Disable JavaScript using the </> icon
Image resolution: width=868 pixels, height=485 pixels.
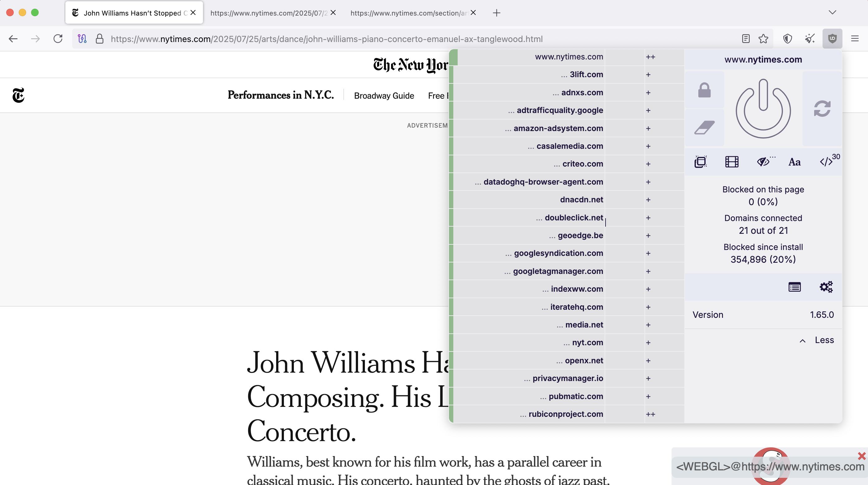(x=827, y=161)
